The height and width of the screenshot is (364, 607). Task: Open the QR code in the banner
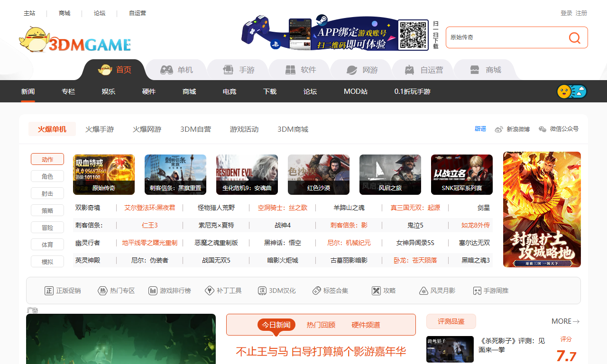[x=413, y=35]
